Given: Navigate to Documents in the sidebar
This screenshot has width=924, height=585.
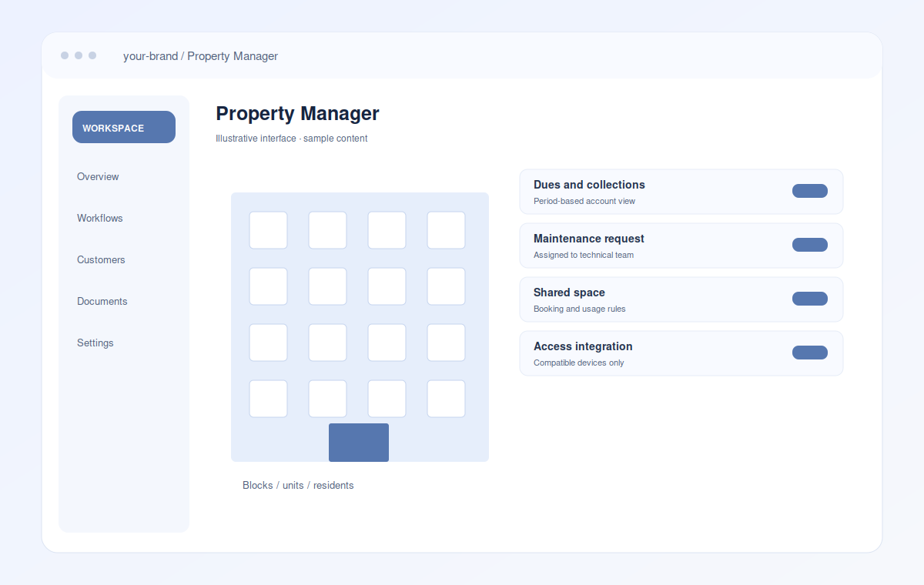Looking at the screenshot, I should pos(102,301).
